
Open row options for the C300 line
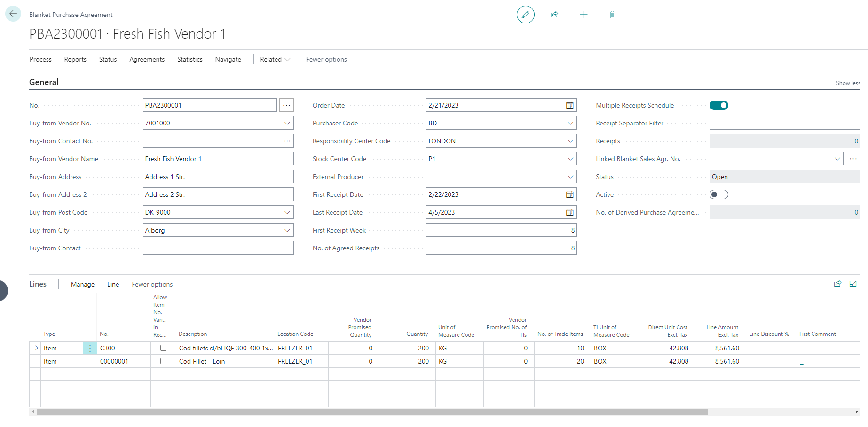90,348
